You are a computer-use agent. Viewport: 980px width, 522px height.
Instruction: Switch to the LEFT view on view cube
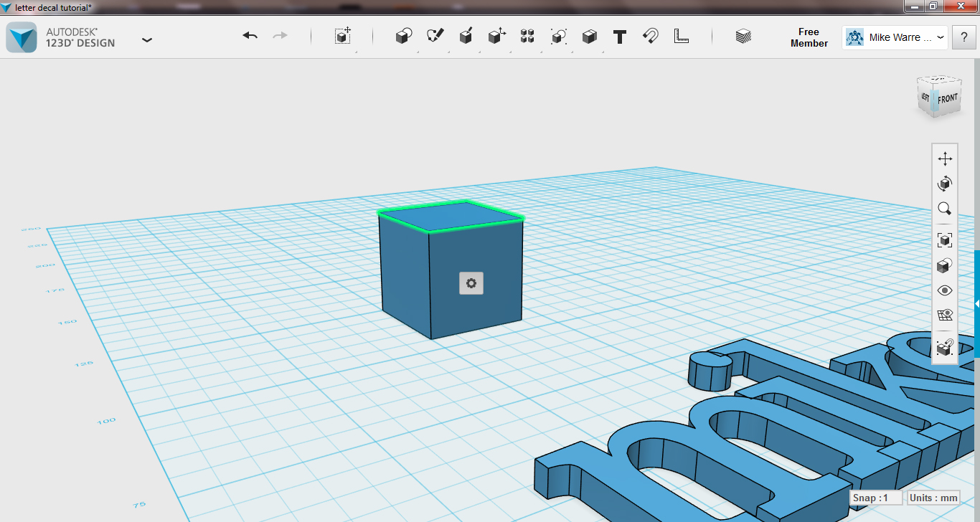[x=925, y=98]
